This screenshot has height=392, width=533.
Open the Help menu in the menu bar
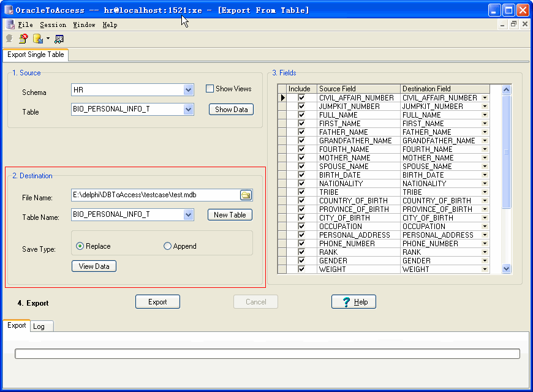pyautogui.click(x=110, y=25)
